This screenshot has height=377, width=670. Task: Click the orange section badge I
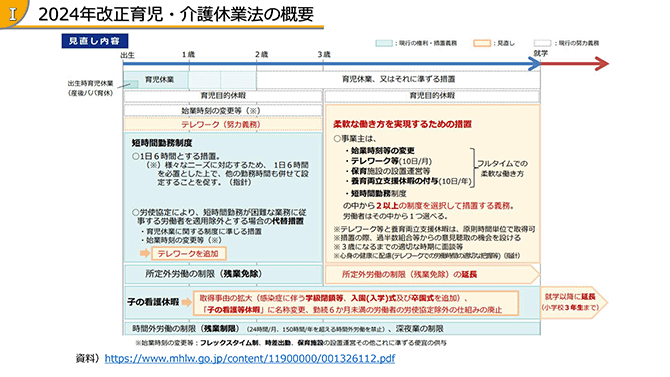click(x=13, y=14)
